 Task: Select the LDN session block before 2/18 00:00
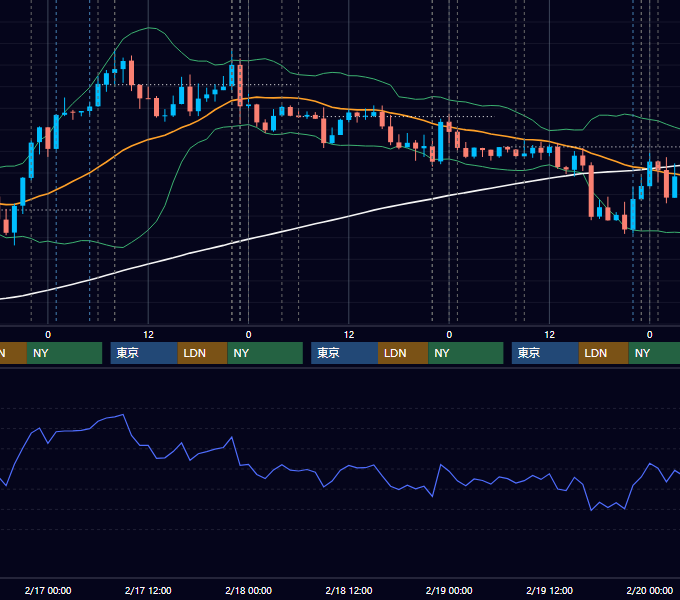pos(203,353)
